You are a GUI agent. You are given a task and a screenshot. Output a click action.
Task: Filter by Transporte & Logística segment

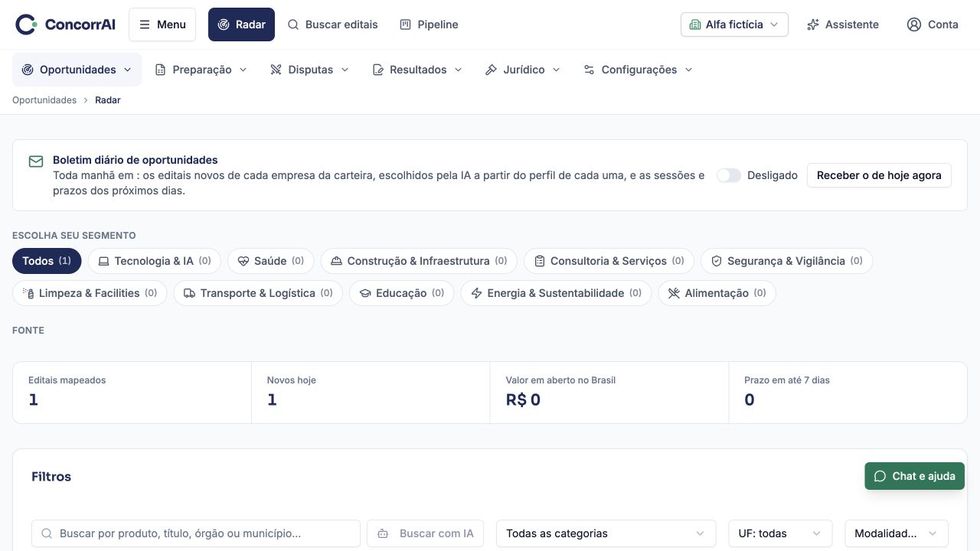point(258,293)
